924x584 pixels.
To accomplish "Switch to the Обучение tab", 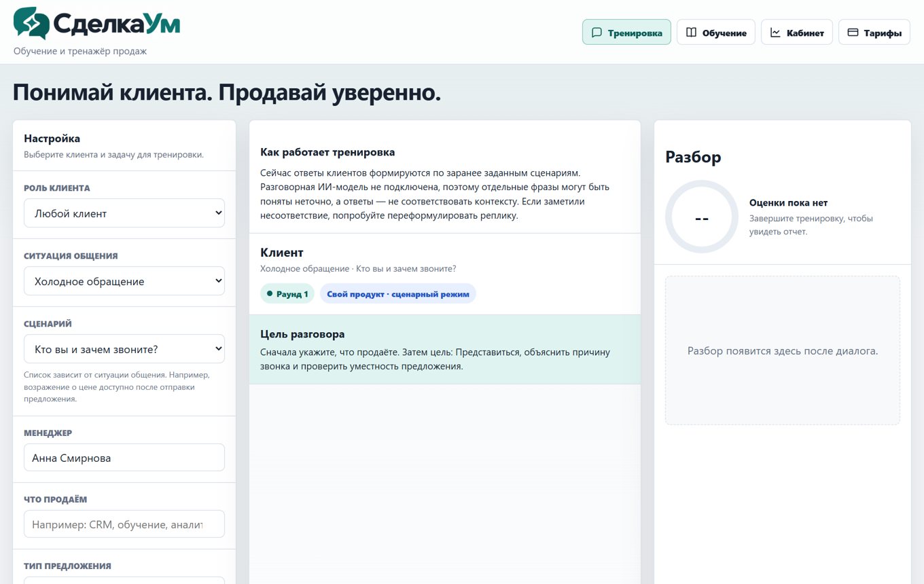I will click(x=716, y=33).
